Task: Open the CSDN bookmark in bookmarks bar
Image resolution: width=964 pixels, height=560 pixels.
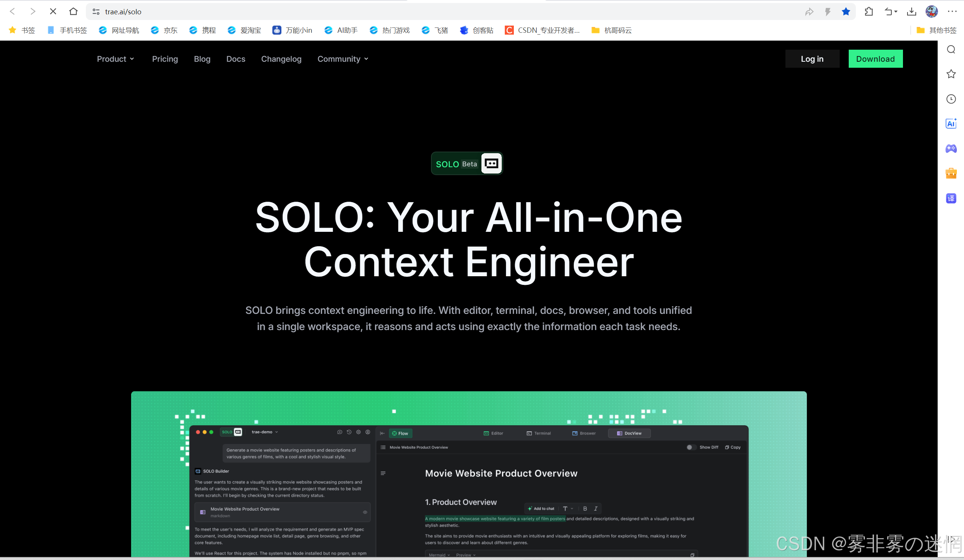Action: tap(542, 30)
